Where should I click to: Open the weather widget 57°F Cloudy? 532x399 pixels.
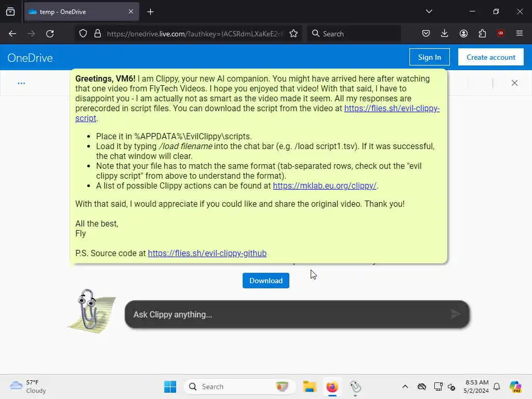point(28,387)
